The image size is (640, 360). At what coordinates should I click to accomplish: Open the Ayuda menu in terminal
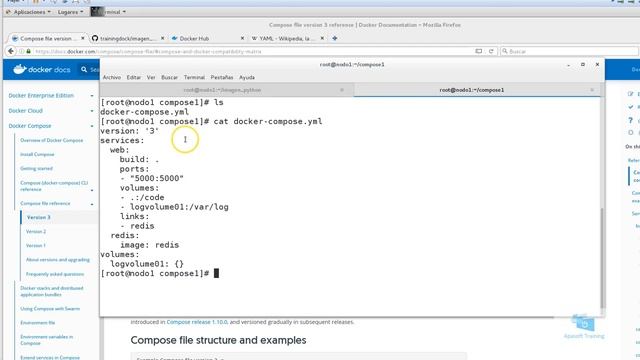tap(247, 78)
